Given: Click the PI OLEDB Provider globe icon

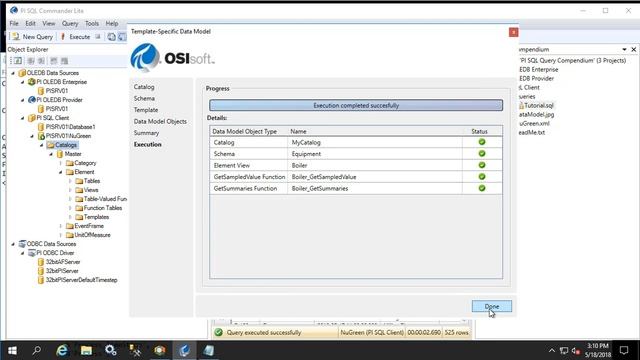Looking at the screenshot, I should coord(31,100).
